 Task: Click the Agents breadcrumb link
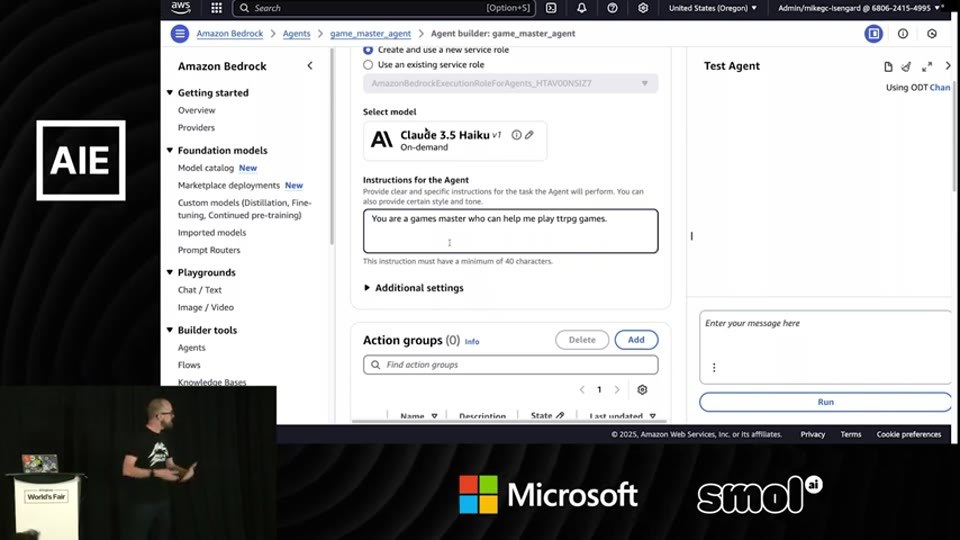click(x=296, y=34)
